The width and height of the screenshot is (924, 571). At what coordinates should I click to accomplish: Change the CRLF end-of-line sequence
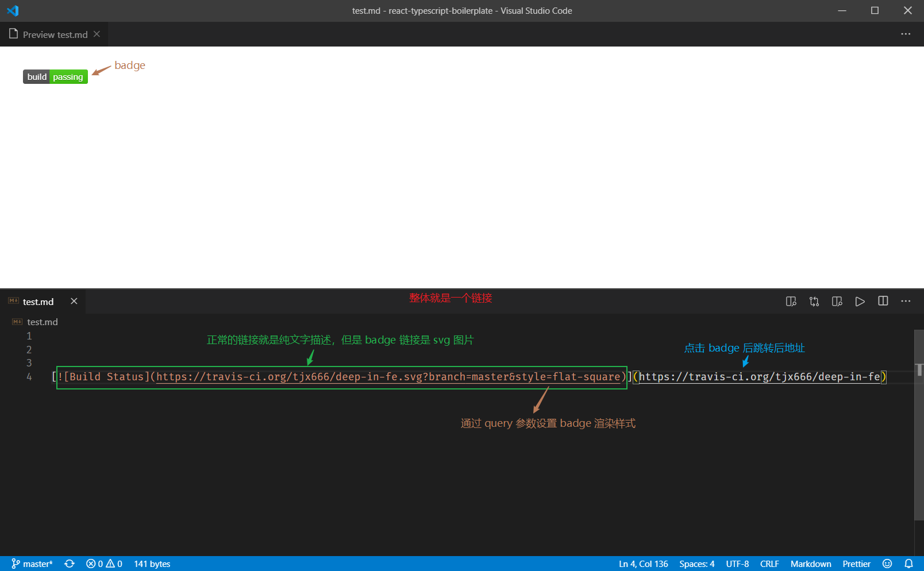(769, 564)
